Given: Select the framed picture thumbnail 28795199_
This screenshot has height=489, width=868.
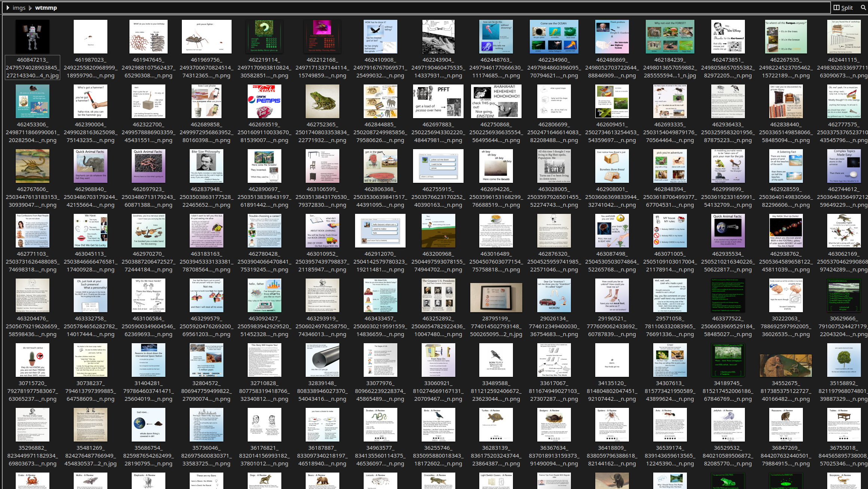Looking at the screenshot, I should pyautogui.click(x=496, y=298).
